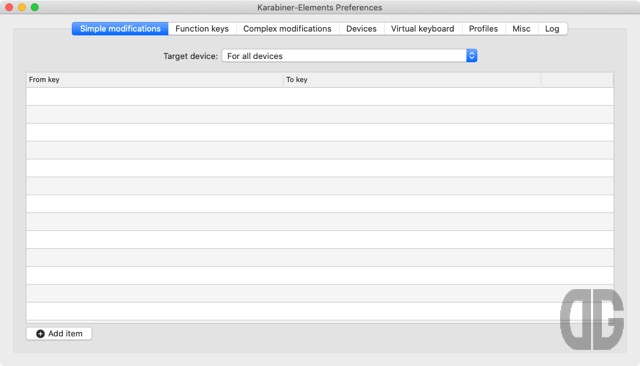Image resolution: width=640 pixels, height=366 pixels.
Task: Switch to the Misc tab
Action: [x=521, y=29]
